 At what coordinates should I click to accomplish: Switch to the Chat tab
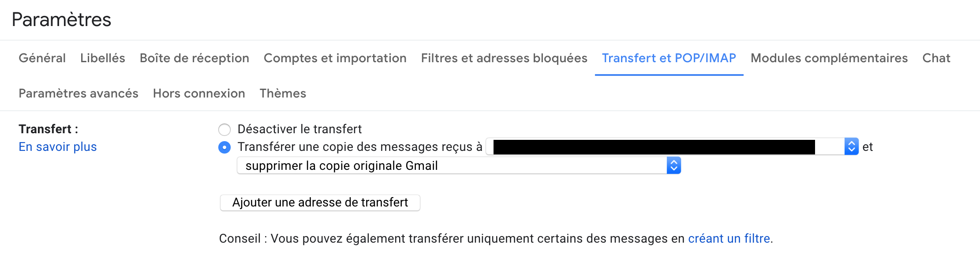point(936,58)
